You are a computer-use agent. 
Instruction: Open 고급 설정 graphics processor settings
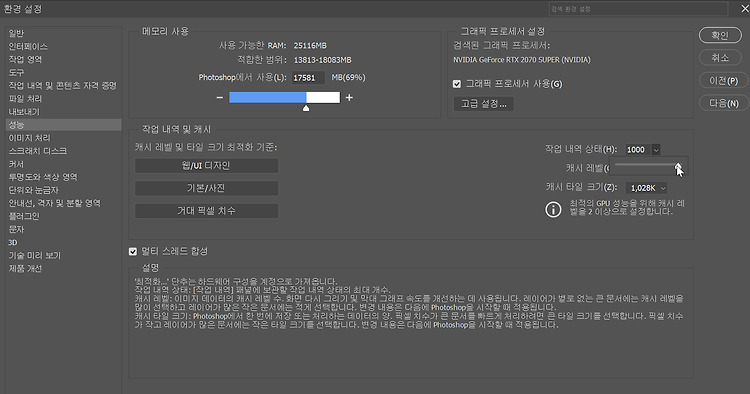(484, 104)
